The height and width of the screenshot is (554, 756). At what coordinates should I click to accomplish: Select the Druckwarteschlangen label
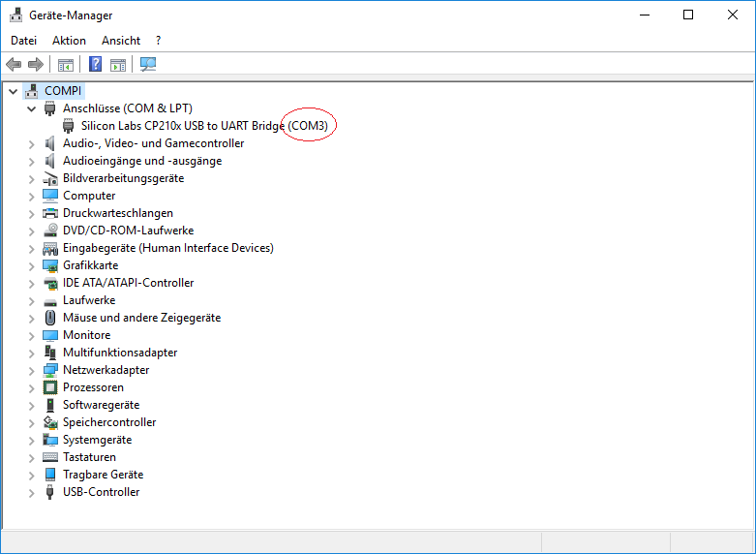click(x=118, y=213)
